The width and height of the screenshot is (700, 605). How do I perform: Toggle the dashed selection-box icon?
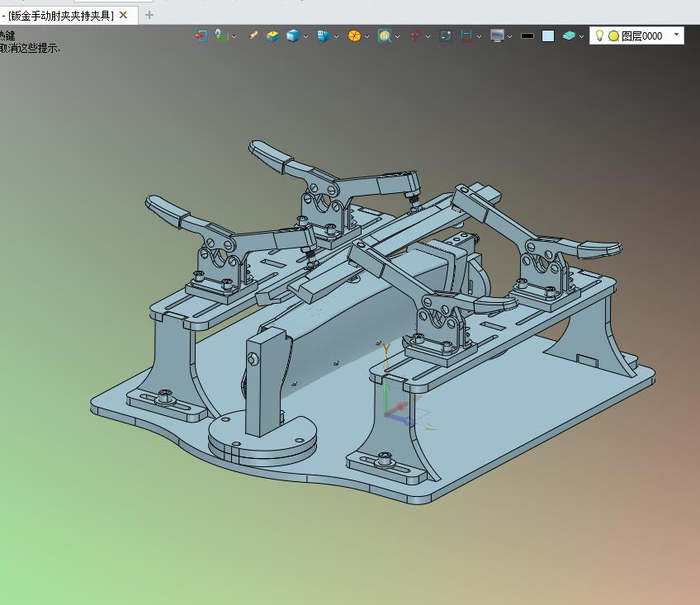tap(446, 35)
